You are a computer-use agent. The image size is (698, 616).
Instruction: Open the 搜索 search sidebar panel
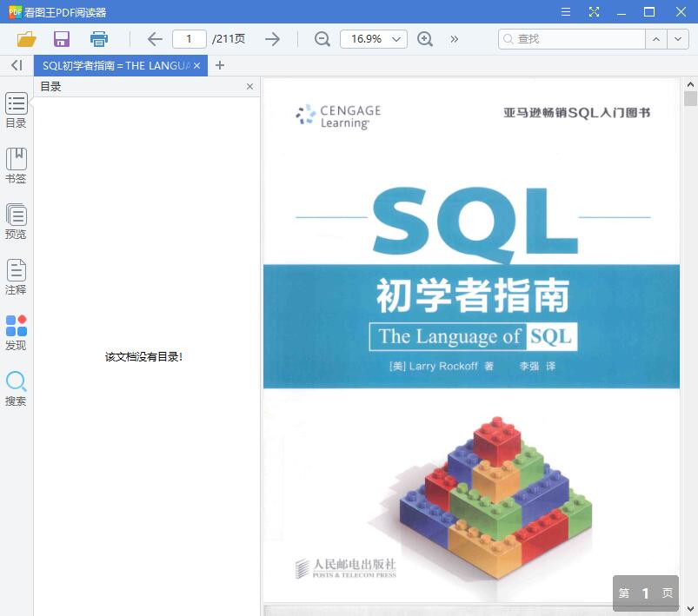point(16,388)
